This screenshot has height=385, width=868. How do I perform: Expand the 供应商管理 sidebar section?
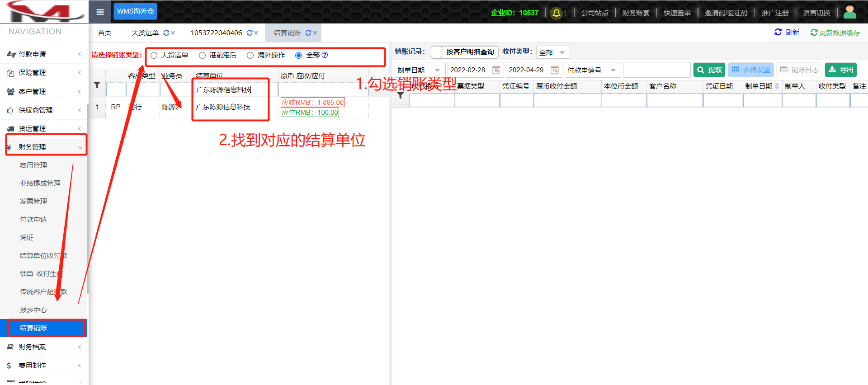44,110
